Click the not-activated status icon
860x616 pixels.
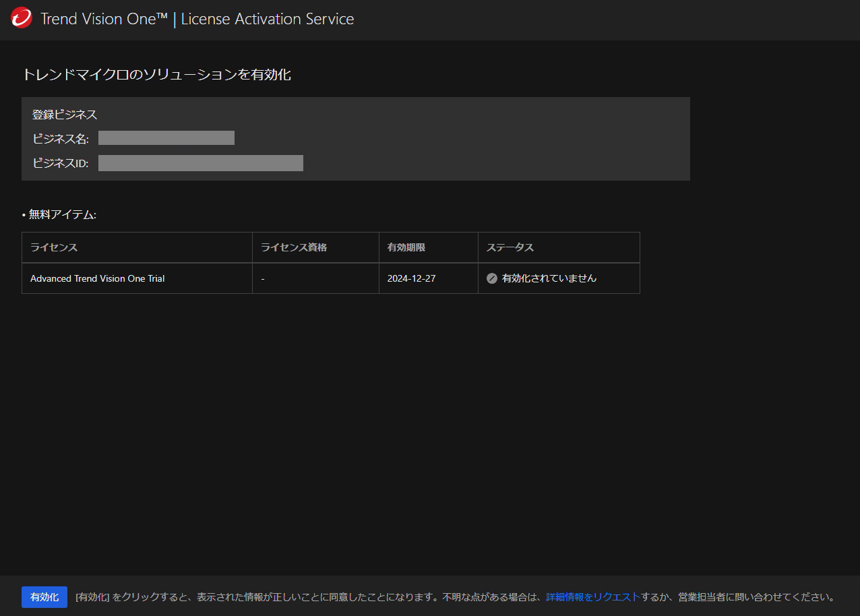tap(492, 278)
